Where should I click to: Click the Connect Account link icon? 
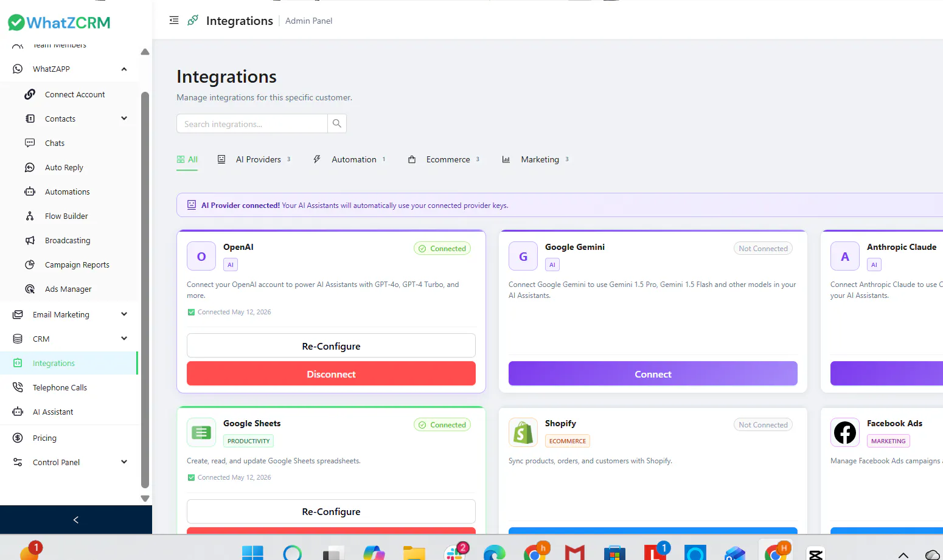pos(30,94)
